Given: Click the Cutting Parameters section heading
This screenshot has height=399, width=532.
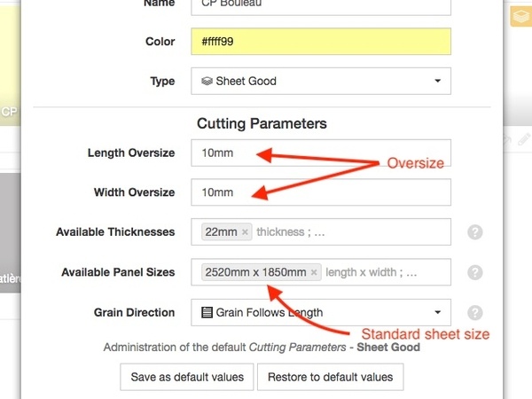Looking at the screenshot, I should click(262, 123).
